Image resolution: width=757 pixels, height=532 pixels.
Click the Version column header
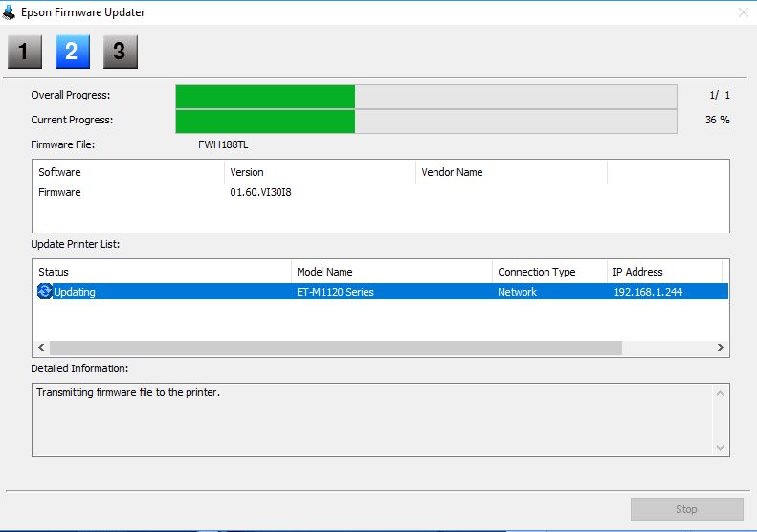tap(320, 172)
